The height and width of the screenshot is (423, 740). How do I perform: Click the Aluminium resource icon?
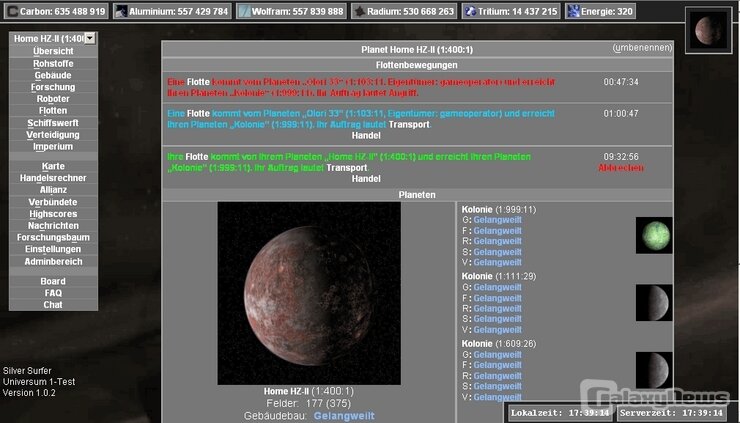click(120, 11)
